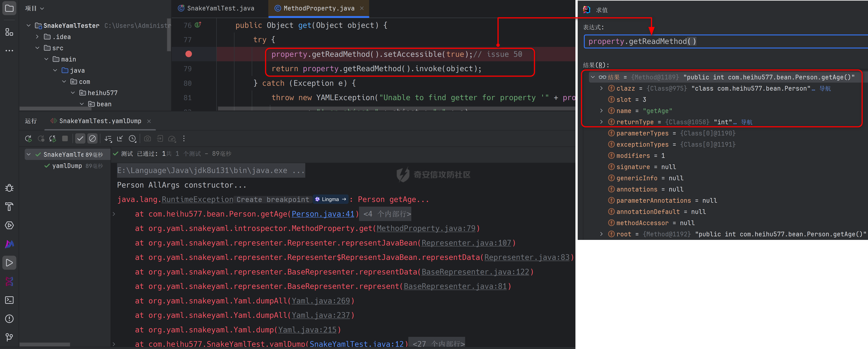This screenshot has height=349, width=868.
Task: Close the MethodProperty.java tab
Action: pyautogui.click(x=362, y=8)
